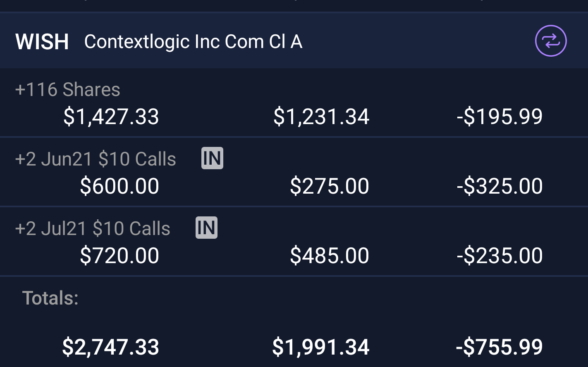This screenshot has width=588, height=367.
Task: Click the cycle columns icon beside WISH
Action: pos(550,41)
